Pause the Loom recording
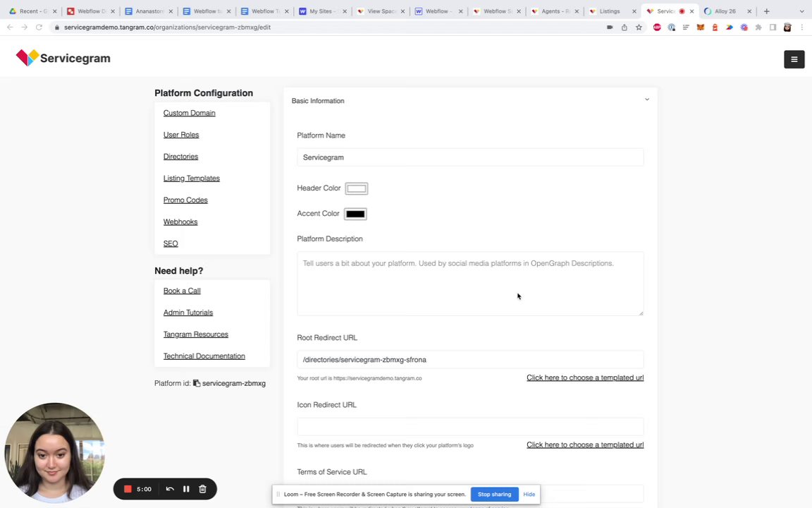 (186, 489)
